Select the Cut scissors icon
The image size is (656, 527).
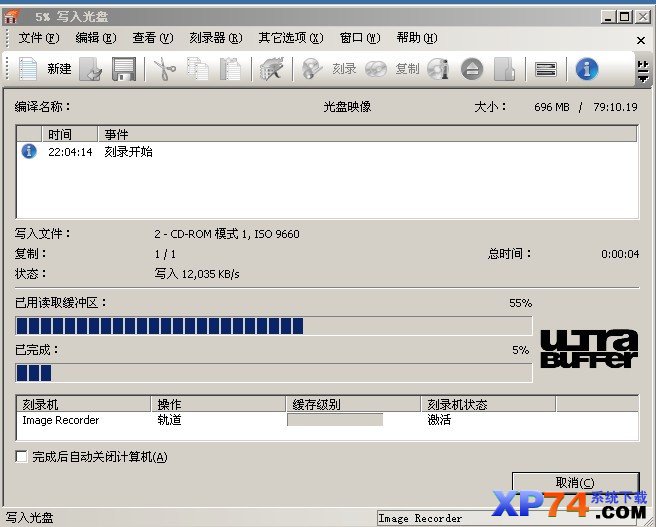click(164, 69)
